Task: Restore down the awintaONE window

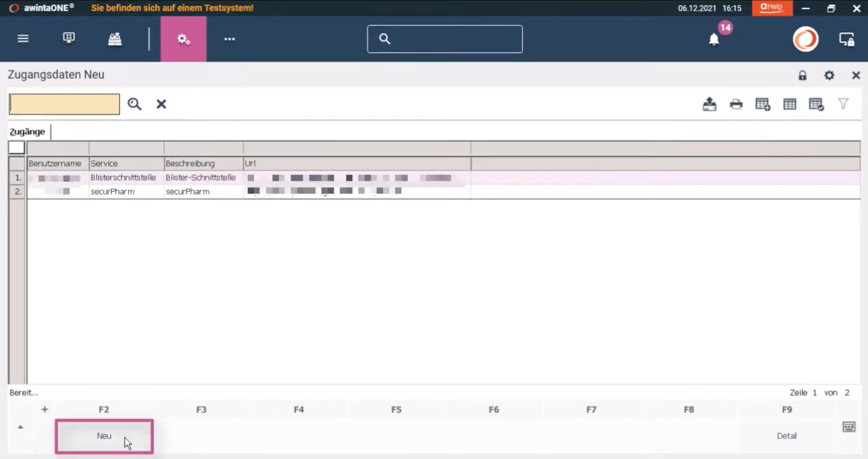Action: 831,8
